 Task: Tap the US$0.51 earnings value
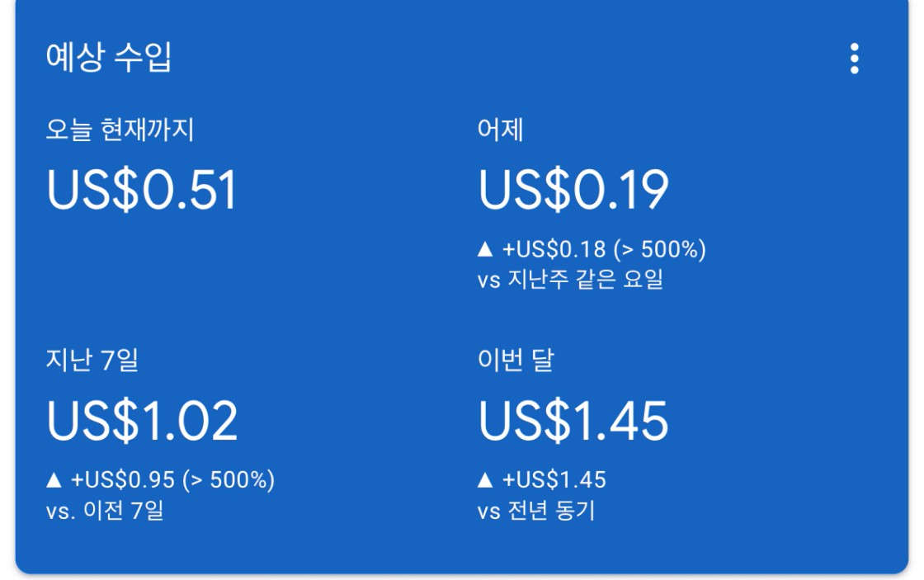coord(142,191)
